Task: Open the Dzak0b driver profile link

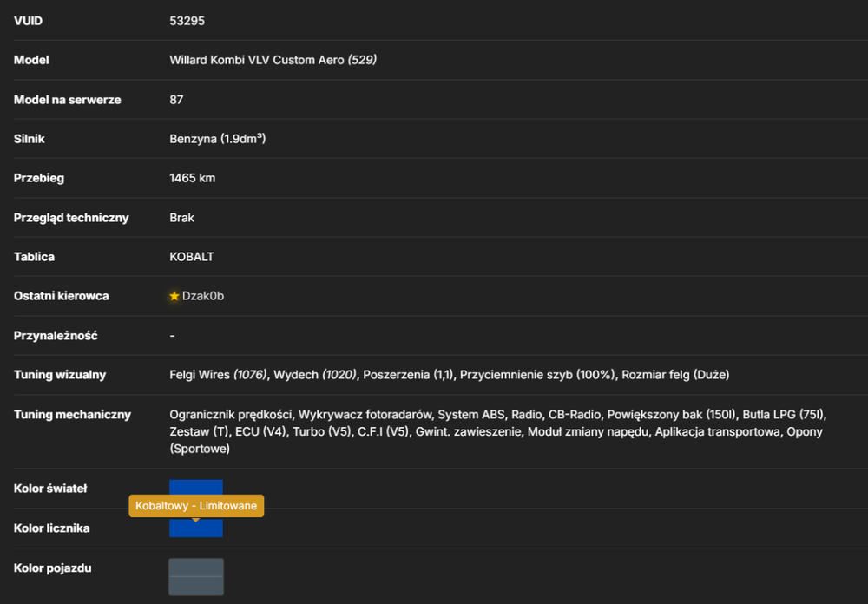Action: [203, 296]
